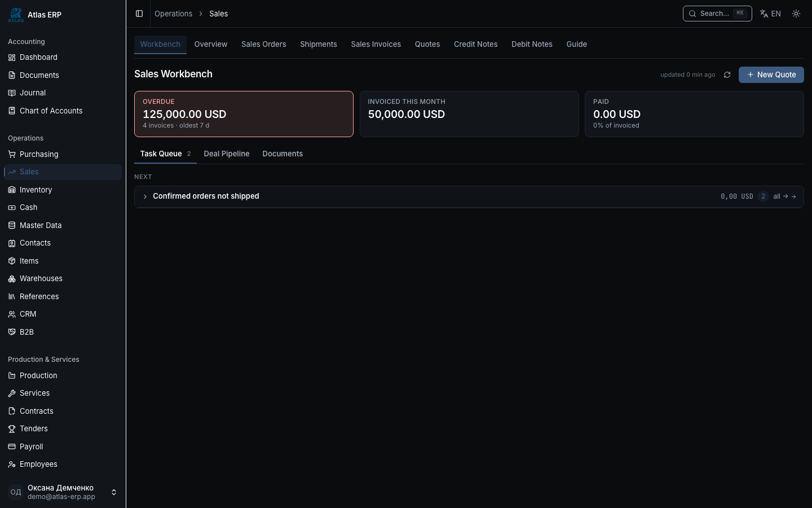Click the Items box icon
Viewport: 812px width, 508px height.
click(12, 261)
